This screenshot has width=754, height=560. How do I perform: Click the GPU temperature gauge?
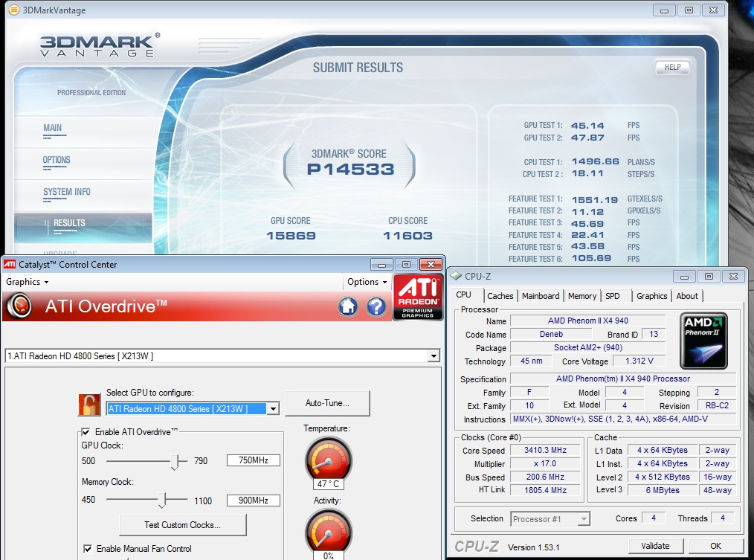(x=329, y=460)
